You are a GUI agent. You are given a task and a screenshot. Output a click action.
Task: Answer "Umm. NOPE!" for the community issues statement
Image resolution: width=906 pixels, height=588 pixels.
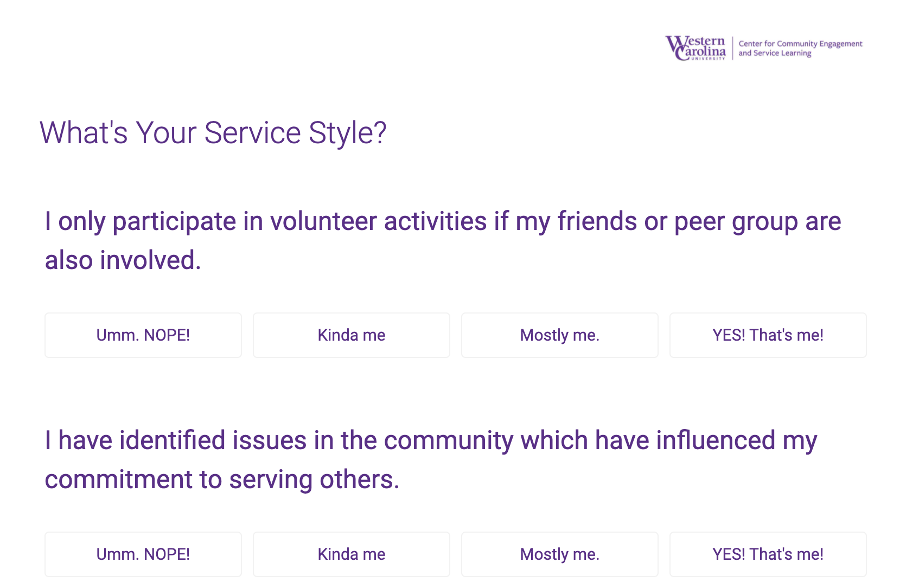point(143,554)
